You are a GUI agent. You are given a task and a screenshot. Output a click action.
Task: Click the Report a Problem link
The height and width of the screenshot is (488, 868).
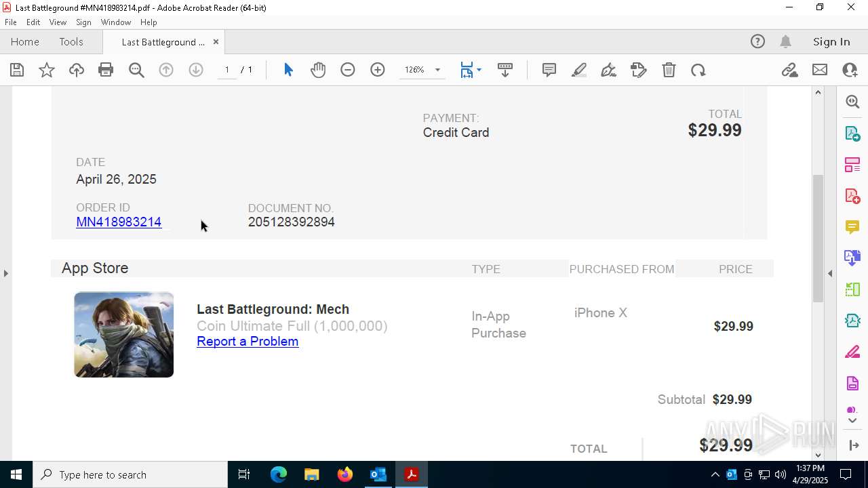point(248,341)
